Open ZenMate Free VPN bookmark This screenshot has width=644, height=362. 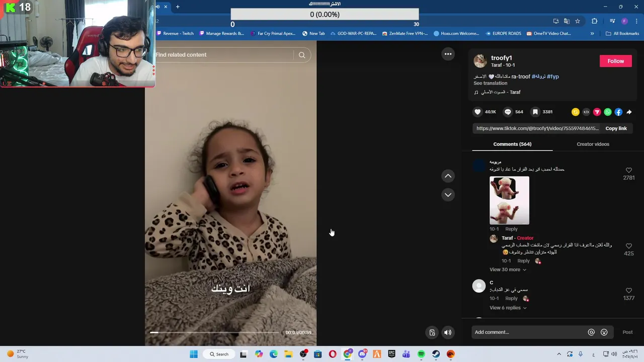(405, 34)
